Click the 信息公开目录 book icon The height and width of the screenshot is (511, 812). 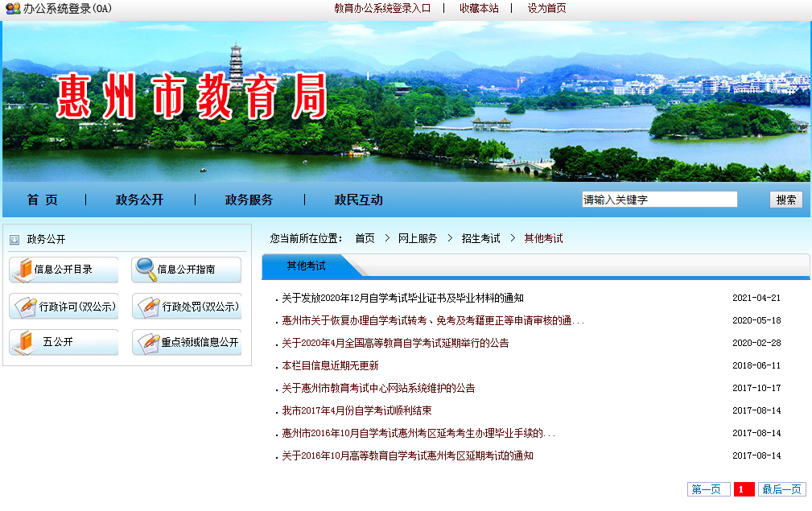point(23,270)
